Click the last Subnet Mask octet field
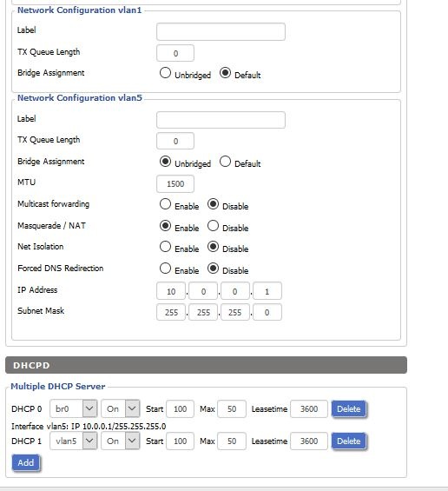 pyautogui.click(x=267, y=312)
